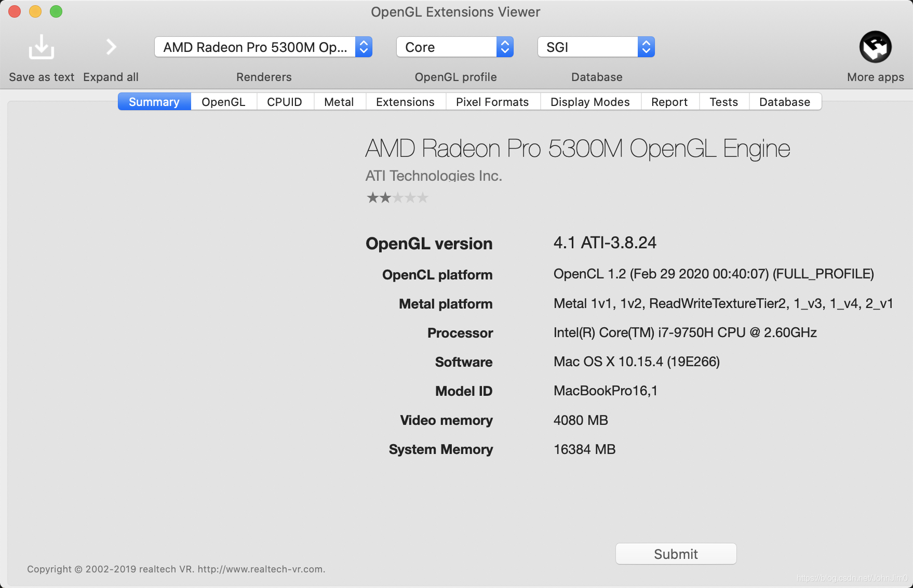
Task: Click the 'Model ID' label
Action: (464, 391)
